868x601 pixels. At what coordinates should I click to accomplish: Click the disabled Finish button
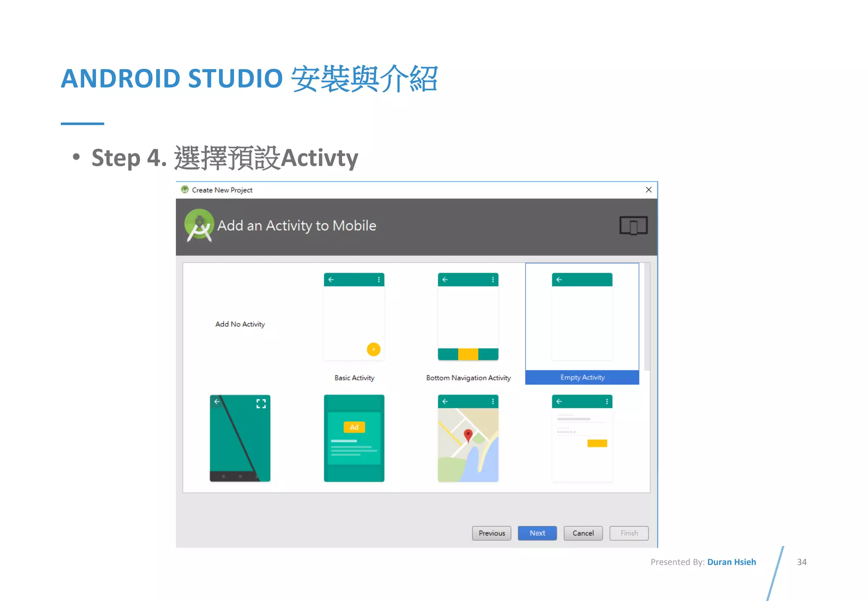point(629,533)
